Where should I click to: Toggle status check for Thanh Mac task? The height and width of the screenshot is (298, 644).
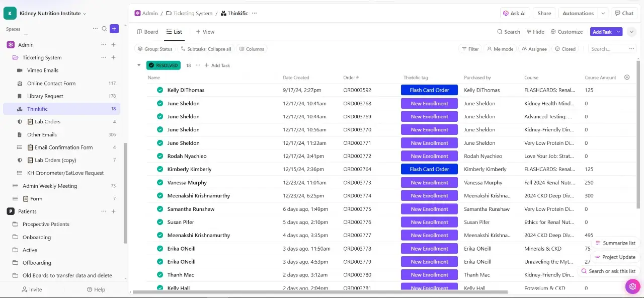click(x=160, y=275)
